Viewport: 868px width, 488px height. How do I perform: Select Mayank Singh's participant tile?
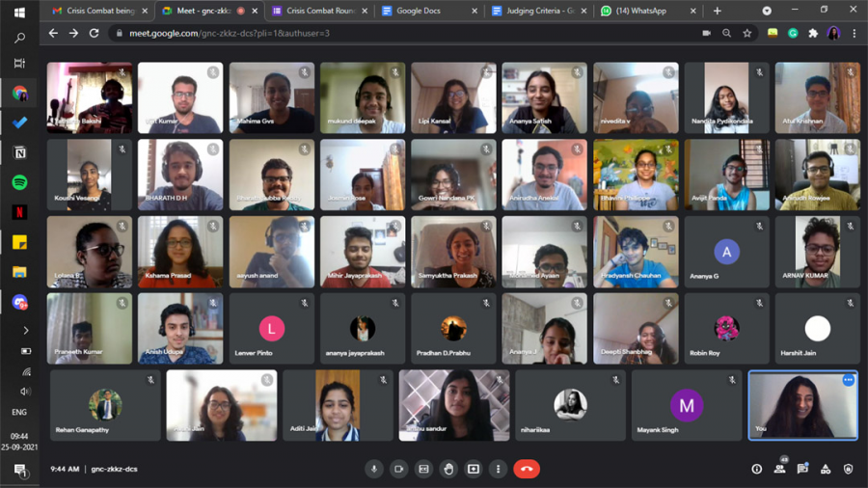pyautogui.click(x=687, y=406)
